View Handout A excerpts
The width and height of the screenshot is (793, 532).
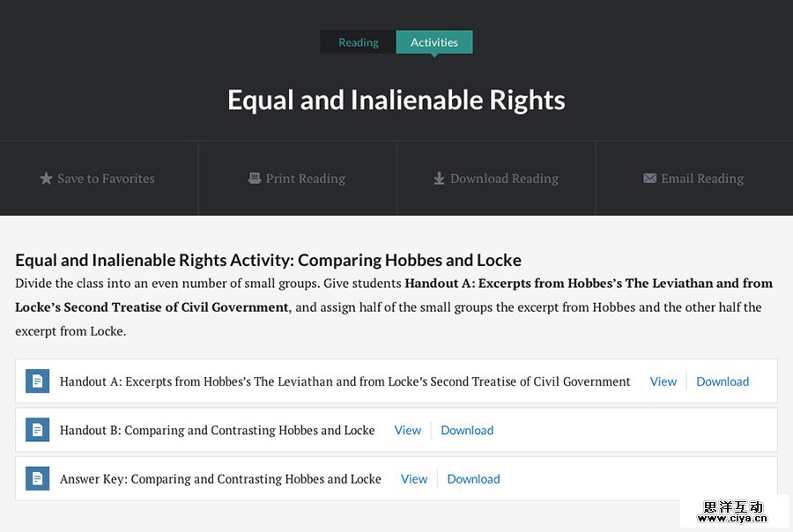click(663, 381)
